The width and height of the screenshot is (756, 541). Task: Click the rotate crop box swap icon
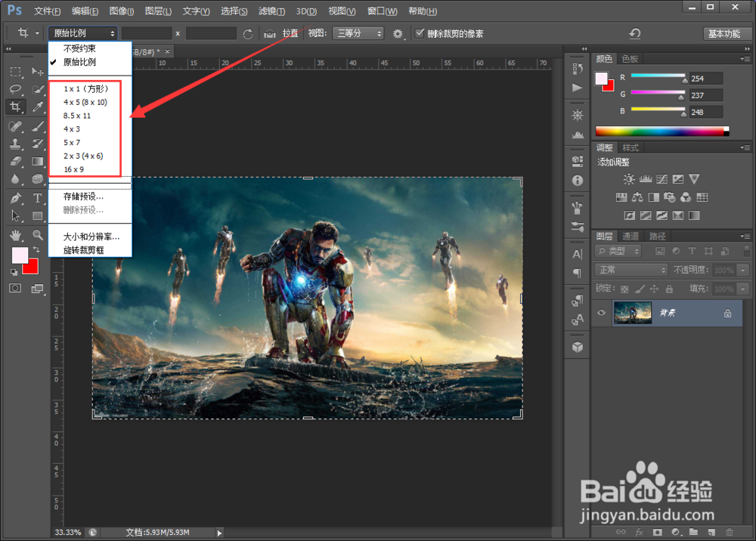(248, 34)
